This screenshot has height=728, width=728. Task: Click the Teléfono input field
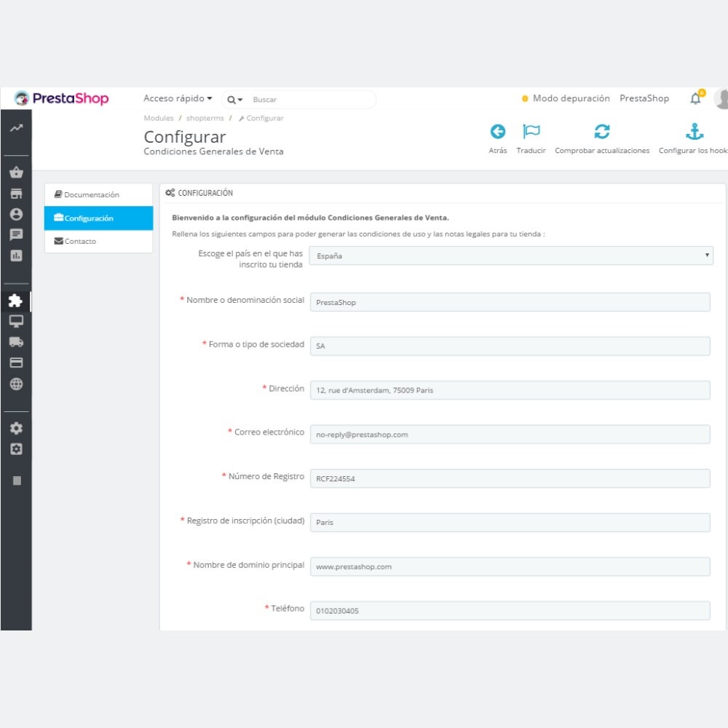510,611
